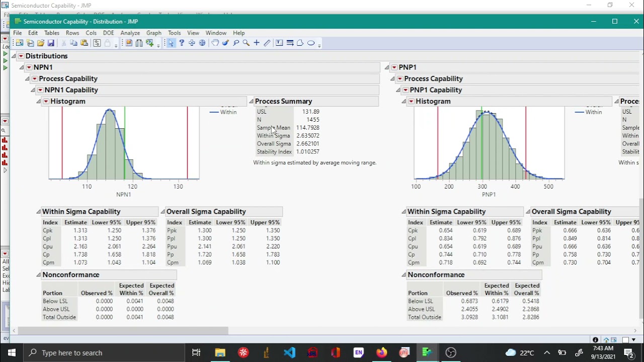Click the NPN1 histogram plot
644x362 pixels.
click(x=124, y=143)
